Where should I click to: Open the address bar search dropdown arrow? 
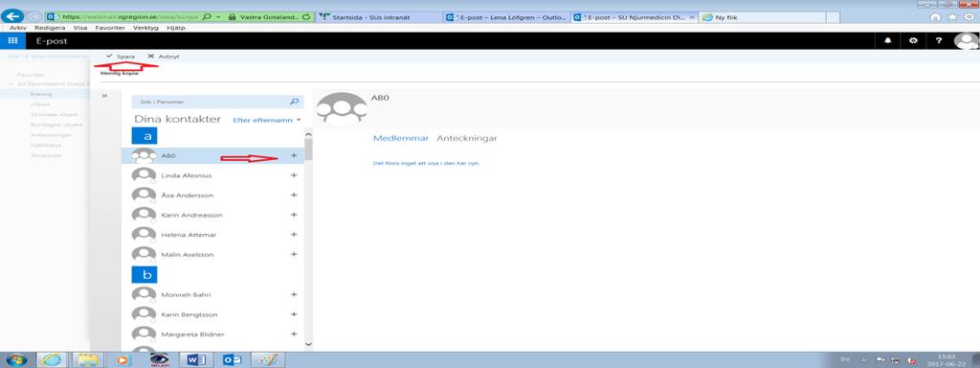pos(218,17)
